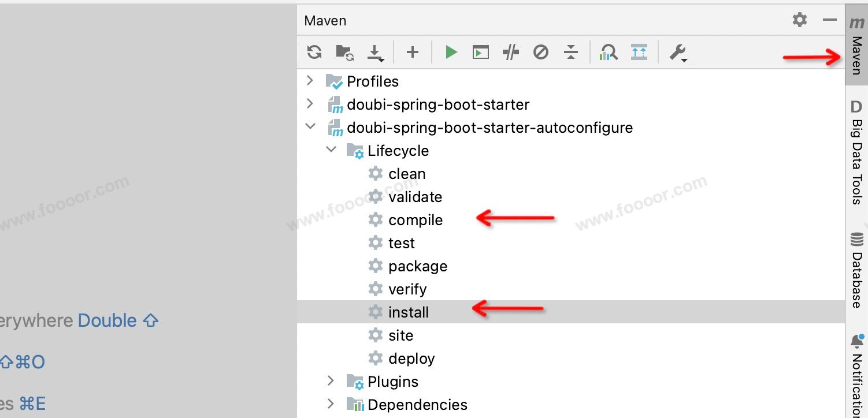
Task: Open Maven settings wrench icon
Action: 678,53
